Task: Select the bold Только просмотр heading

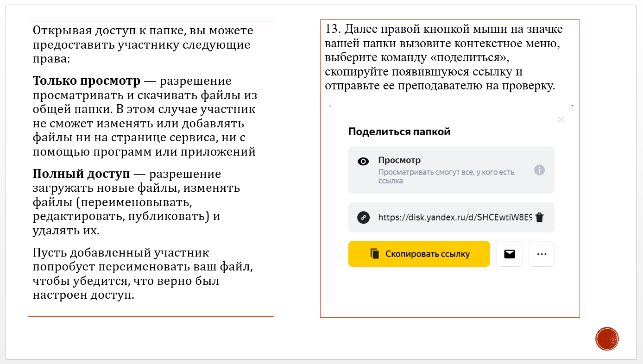Action: [x=87, y=81]
